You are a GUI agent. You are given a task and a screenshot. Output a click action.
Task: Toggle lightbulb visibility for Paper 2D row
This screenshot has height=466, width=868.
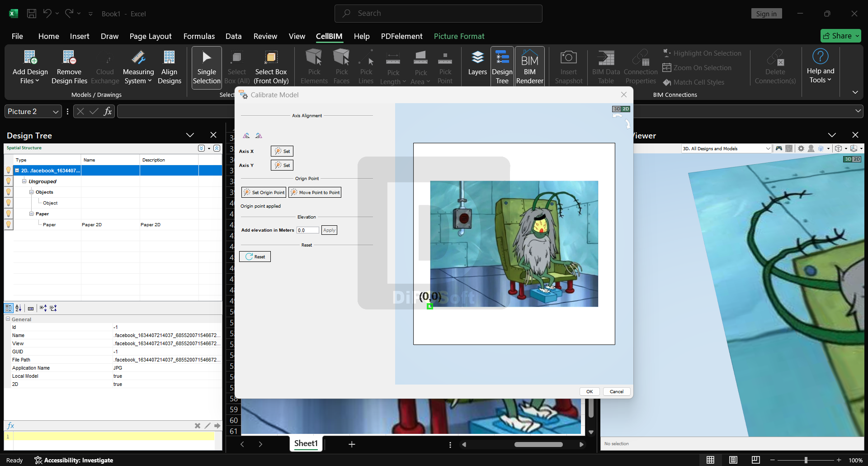pyautogui.click(x=9, y=224)
